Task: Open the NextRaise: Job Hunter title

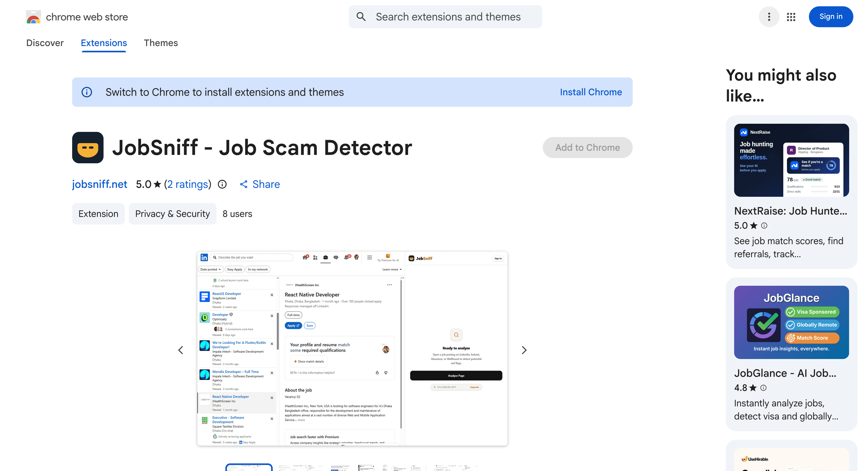Action: pos(790,211)
